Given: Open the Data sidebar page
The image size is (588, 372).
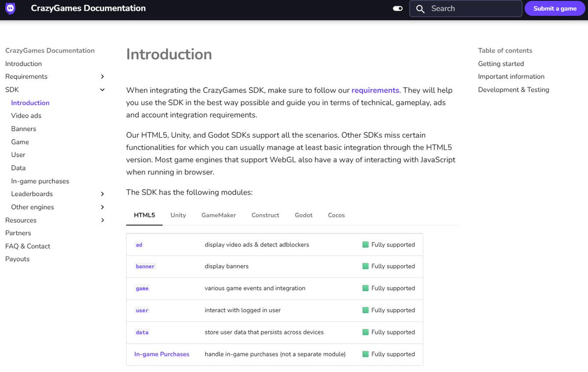Looking at the screenshot, I should pos(18,168).
